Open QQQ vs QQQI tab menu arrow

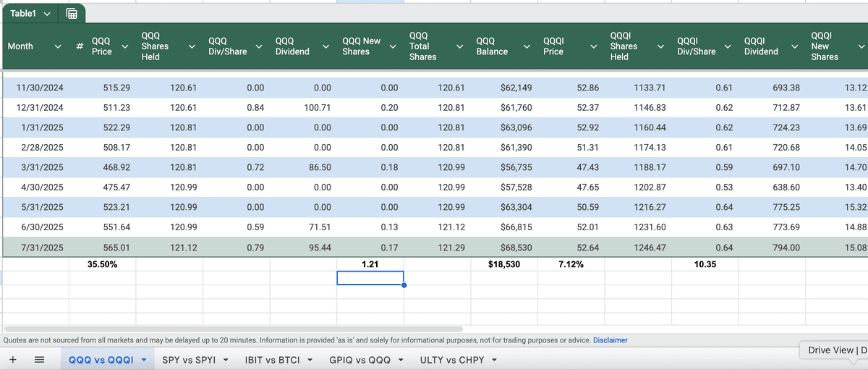143,360
